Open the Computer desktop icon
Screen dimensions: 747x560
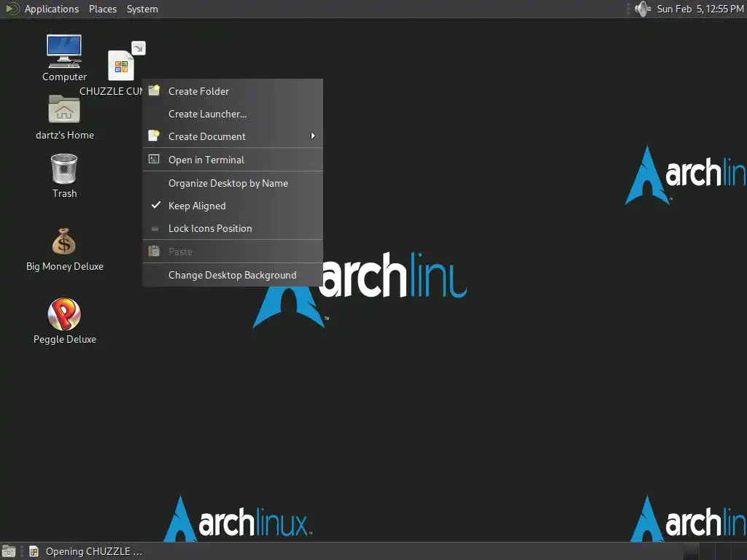(64, 52)
